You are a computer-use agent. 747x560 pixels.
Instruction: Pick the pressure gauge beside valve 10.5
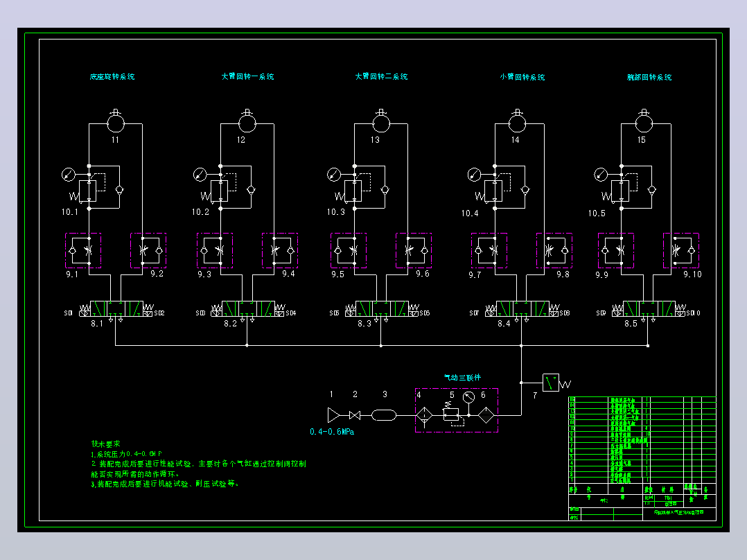pyautogui.click(x=601, y=175)
